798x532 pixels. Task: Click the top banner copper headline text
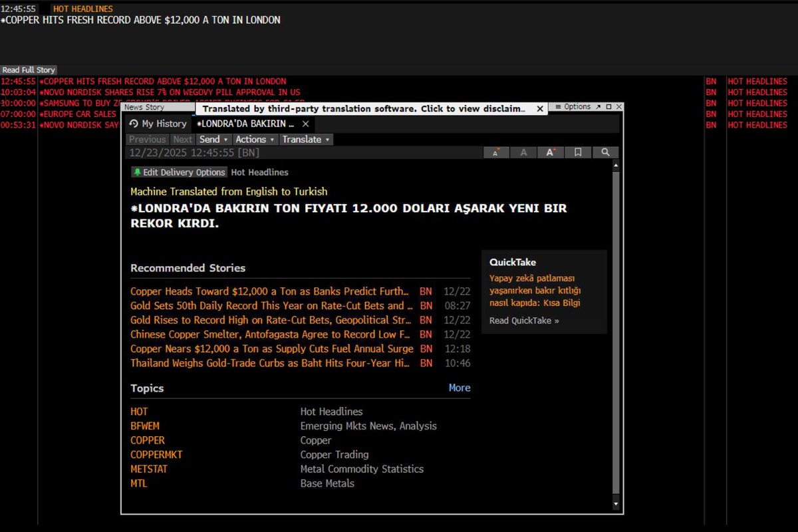[140, 20]
